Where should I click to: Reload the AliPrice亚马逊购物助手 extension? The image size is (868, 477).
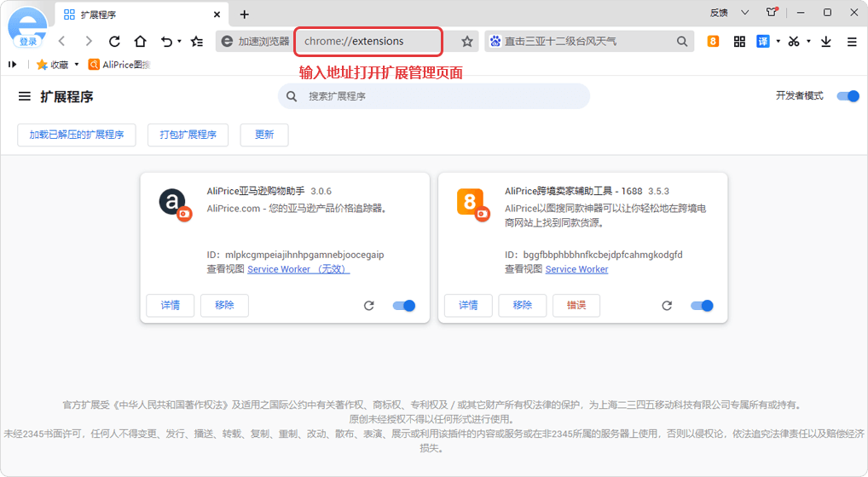pyautogui.click(x=368, y=306)
